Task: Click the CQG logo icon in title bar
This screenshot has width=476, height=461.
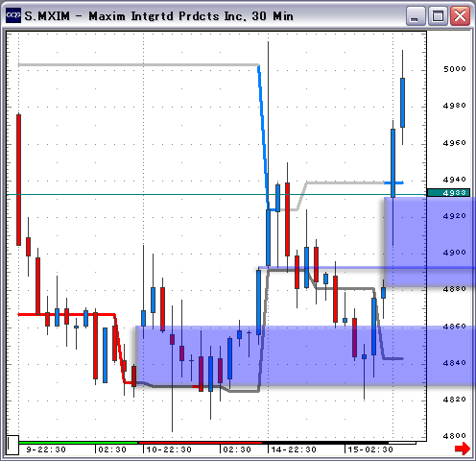Action: tap(13, 15)
